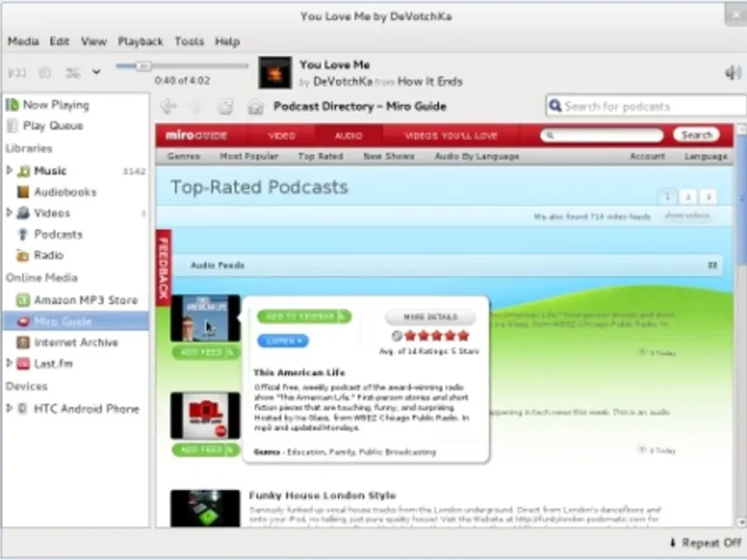Click the Search for podcasts field
The image size is (747, 560).
646,105
